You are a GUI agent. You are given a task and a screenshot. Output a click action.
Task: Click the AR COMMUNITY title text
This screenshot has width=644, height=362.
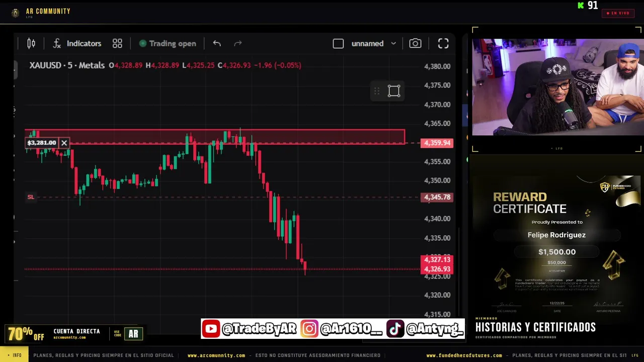click(48, 11)
